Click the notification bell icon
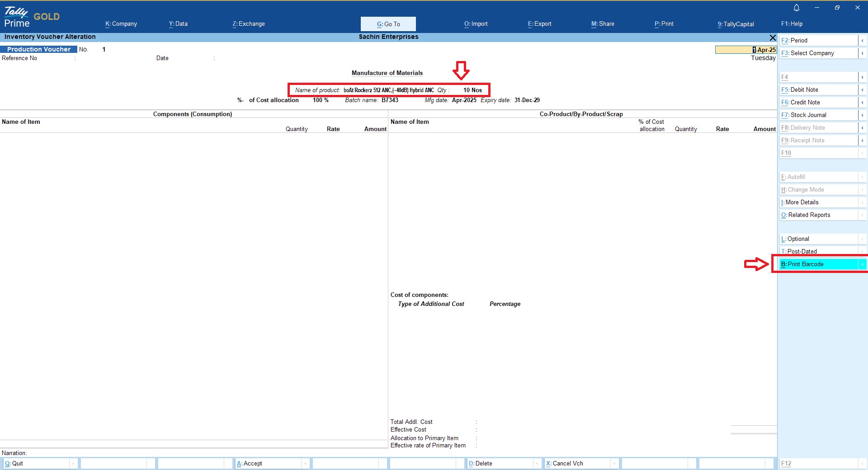This screenshot has height=470, width=868. pos(797,8)
